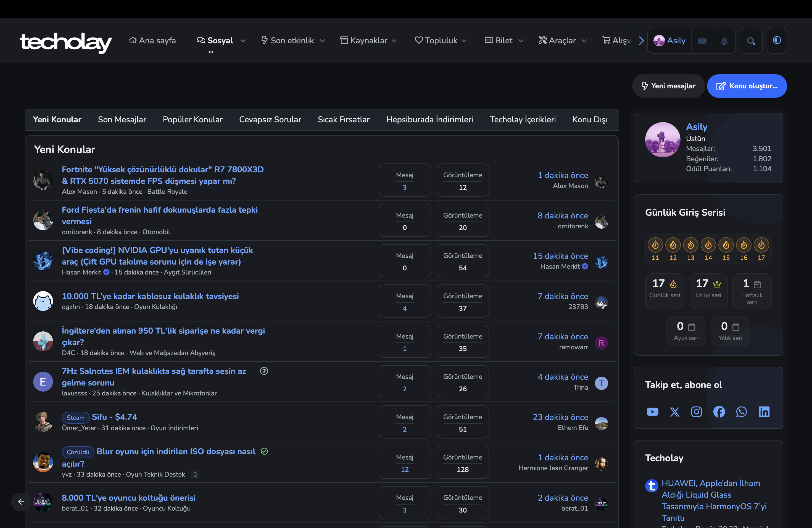The image size is (812, 528).
Task: Switch to the Konu Dışı tab
Action: pyautogui.click(x=590, y=120)
